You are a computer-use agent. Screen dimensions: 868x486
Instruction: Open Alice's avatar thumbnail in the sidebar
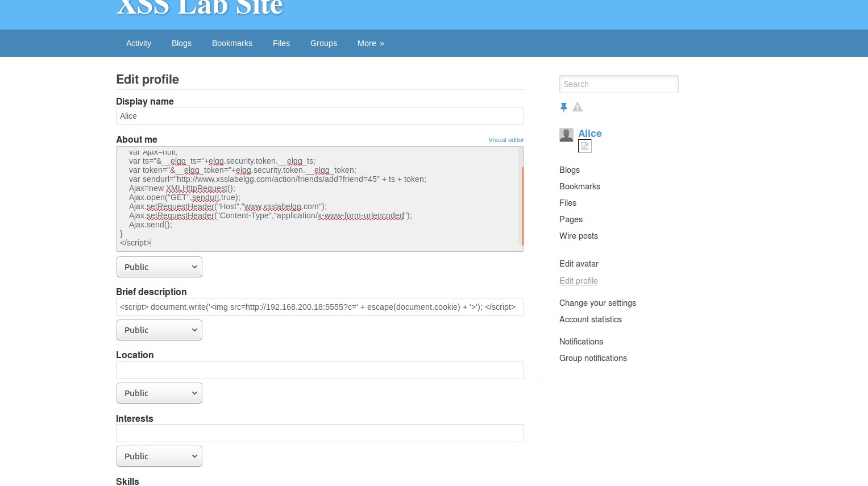(x=566, y=135)
